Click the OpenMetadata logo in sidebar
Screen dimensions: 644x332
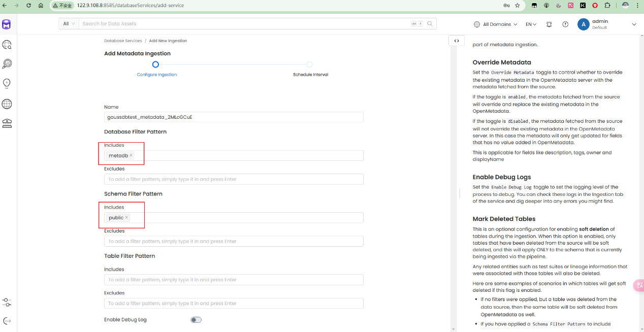[x=7, y=24]
